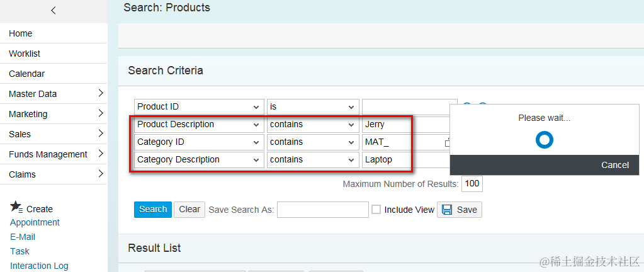Open Worklist in the navigation menu

(25, 54)
